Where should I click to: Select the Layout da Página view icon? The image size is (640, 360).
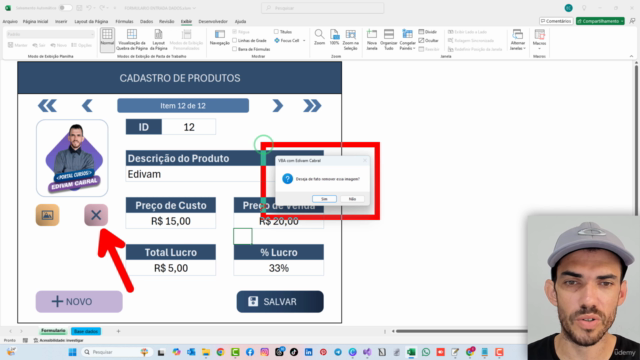(x=158, y=40)
